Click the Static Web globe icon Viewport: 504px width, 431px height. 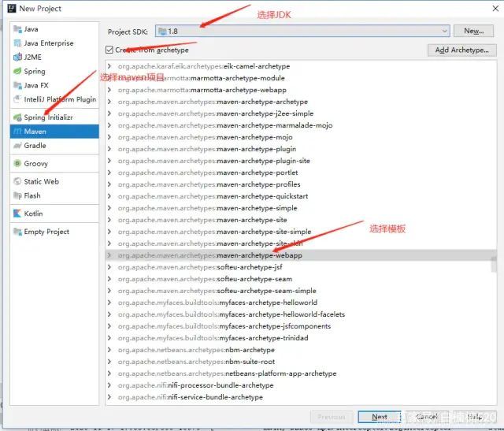pos(17,181)
